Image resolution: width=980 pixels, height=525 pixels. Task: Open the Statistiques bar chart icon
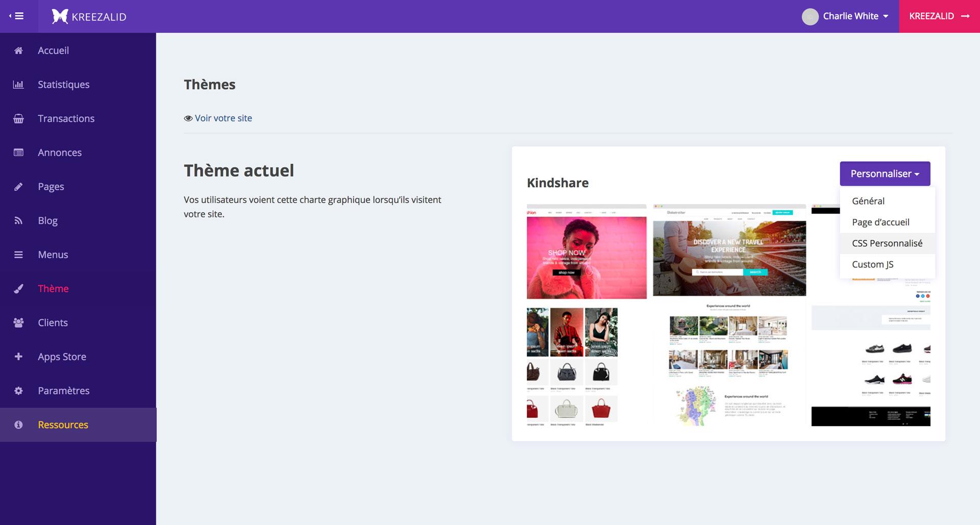(18, 85)
